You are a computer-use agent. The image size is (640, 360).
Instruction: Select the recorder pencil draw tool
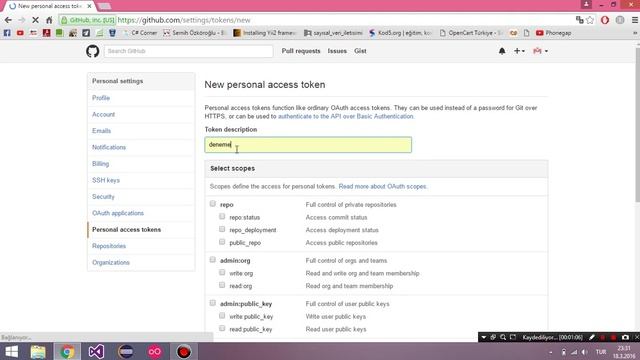click(592, 337)
